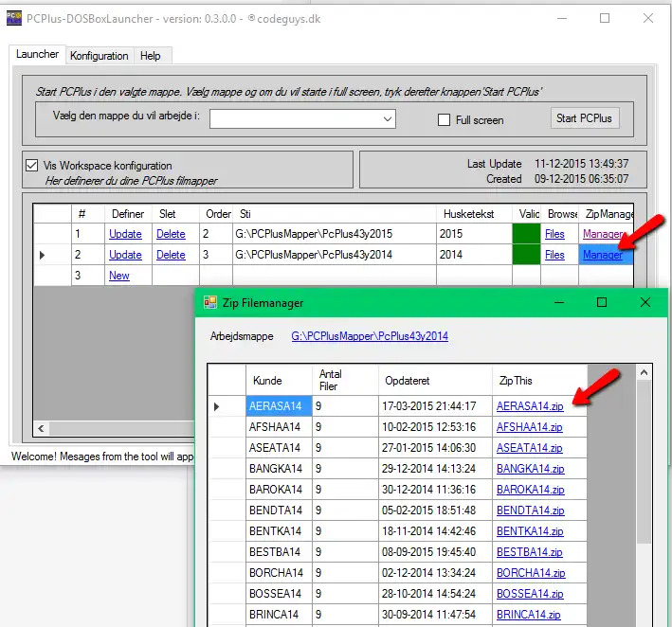
Task: Click Order column header
Action: [216, 214]
